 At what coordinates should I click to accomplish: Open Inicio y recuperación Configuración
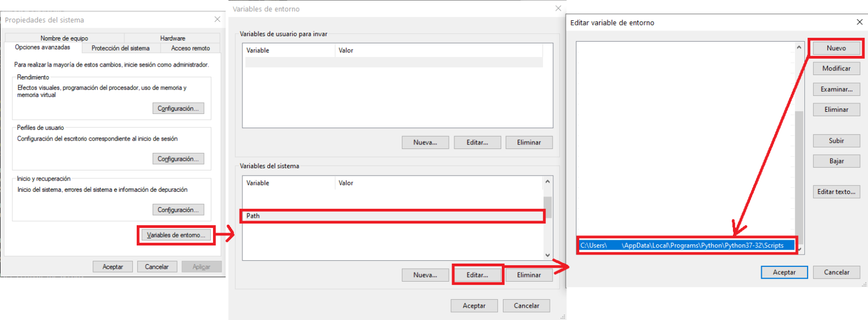[178, 210]
